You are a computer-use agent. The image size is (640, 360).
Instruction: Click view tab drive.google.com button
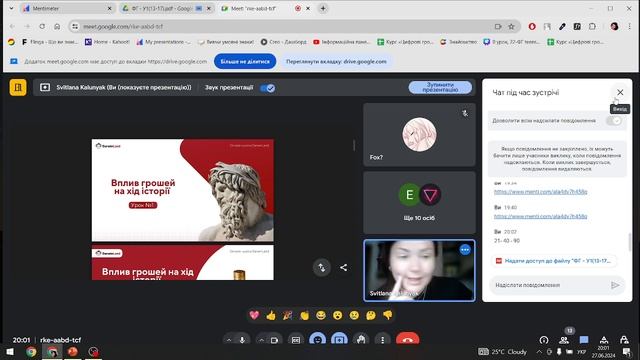[x=336, y=61]
